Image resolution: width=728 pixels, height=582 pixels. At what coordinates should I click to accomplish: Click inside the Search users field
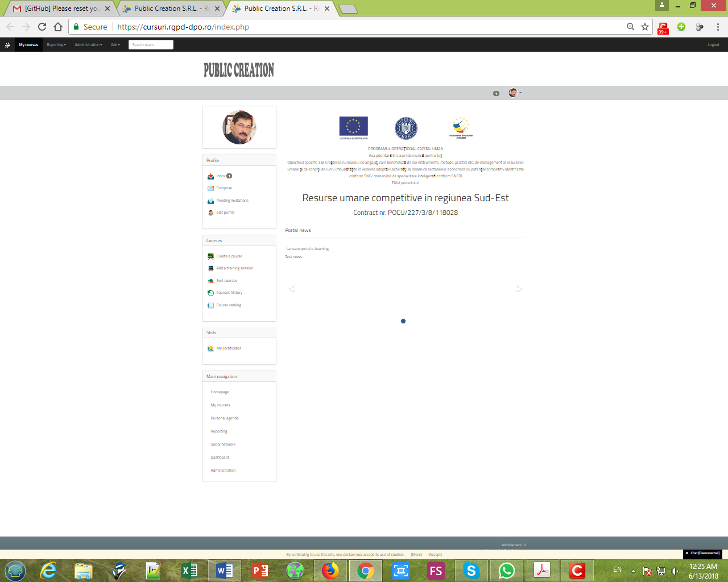pyautogui.click(x=150, y=44)
